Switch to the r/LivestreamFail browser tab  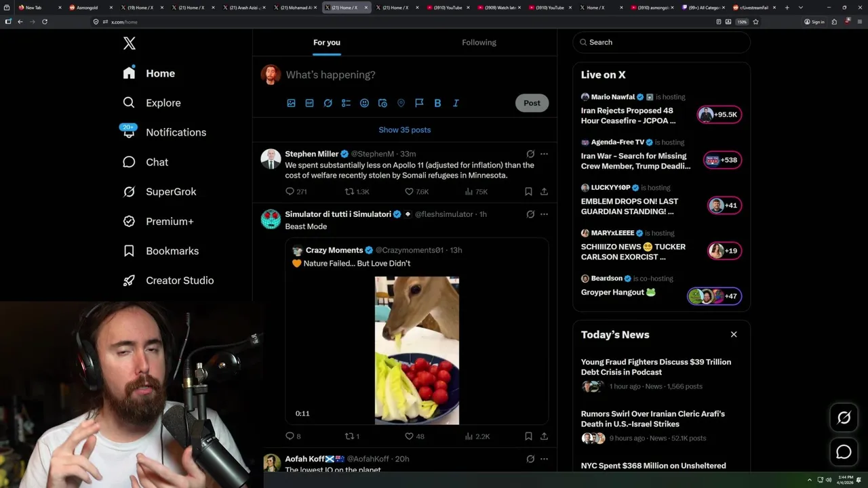pyautogui.click(x=753, y=7)
